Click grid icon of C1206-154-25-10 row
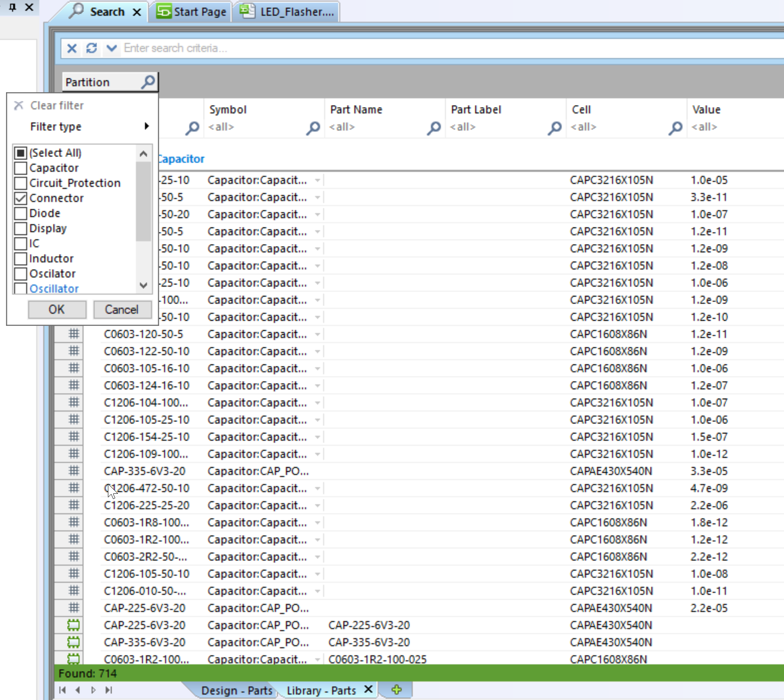784x700 pixels. click(73, 437)
